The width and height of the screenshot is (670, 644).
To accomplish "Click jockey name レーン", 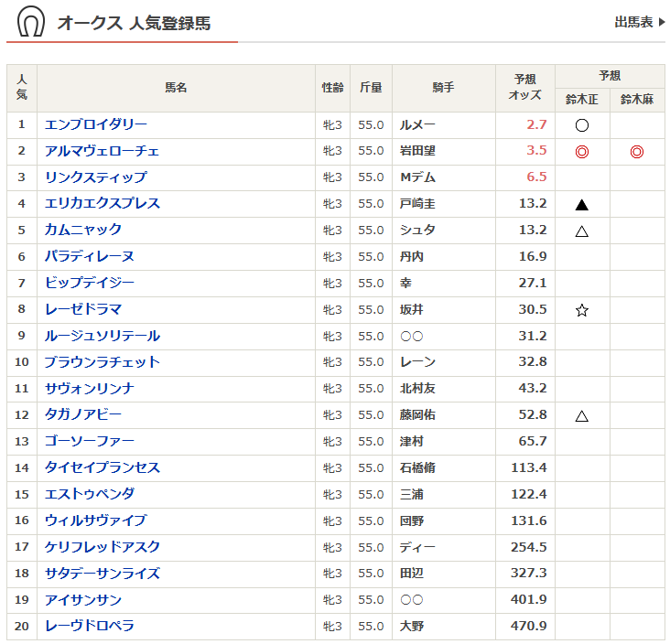I will [417, 362].
